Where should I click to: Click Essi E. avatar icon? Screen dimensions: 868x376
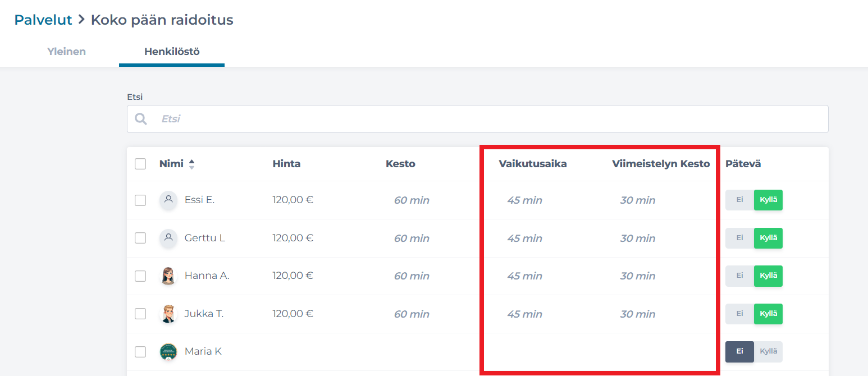[x=168, y=200]
